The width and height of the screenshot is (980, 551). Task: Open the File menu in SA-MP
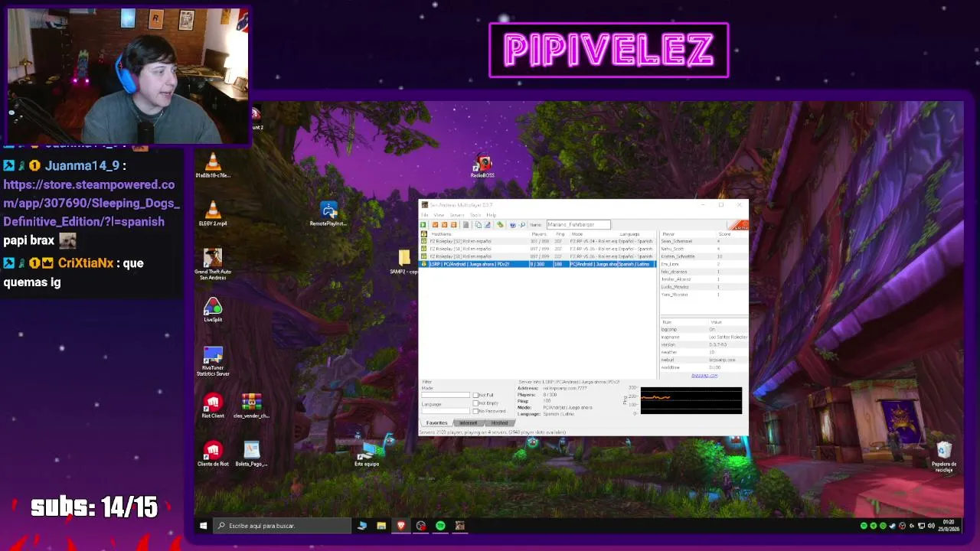pyautogui.click(x=424, y=215)
